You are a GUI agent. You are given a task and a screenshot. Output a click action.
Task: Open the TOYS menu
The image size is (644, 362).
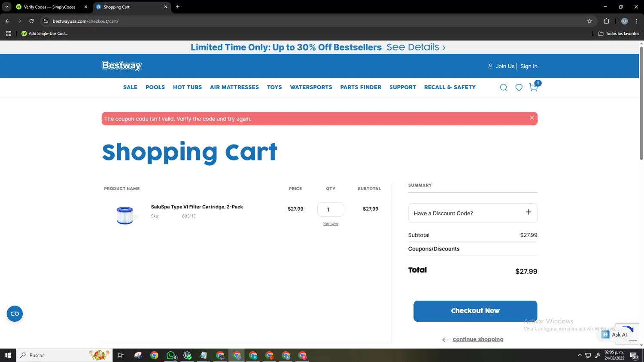click(274, 87)
